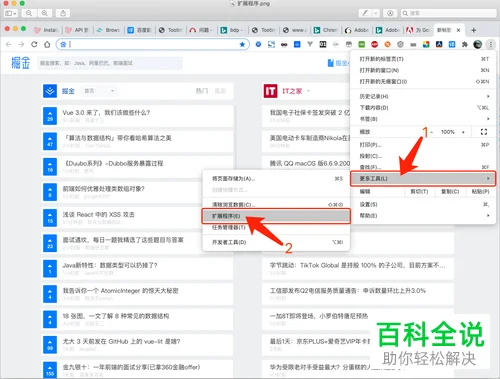The height and width of the screenshot is (379, 500).
Task: Enter fullscreen via the zoom row icon
Action: tap(484, 132)
